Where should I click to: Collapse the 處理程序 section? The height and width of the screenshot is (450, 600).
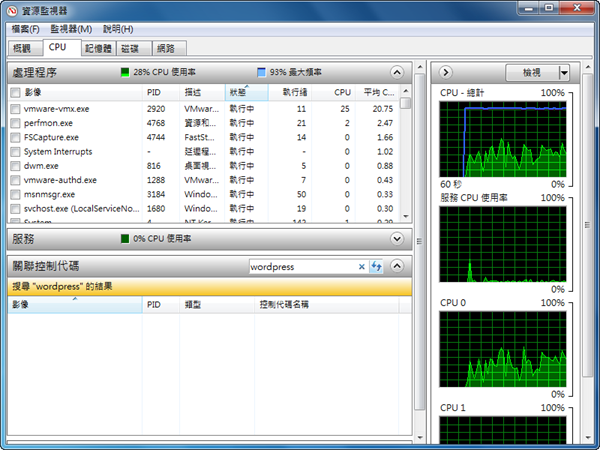click(x=397, y=72)
